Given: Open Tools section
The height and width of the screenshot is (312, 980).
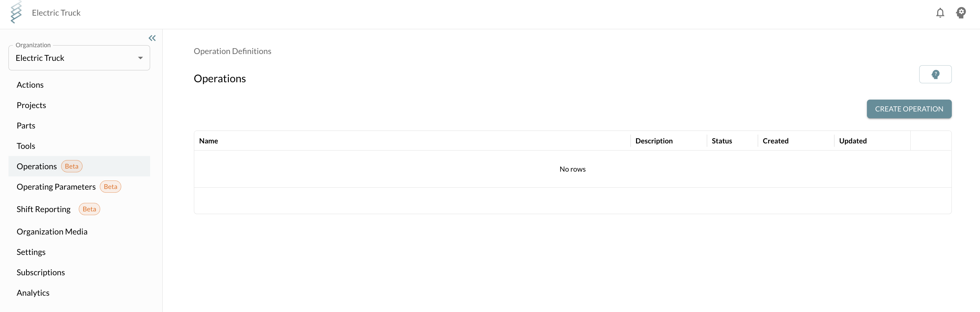Looking at the screenshot, I should 26,146.
